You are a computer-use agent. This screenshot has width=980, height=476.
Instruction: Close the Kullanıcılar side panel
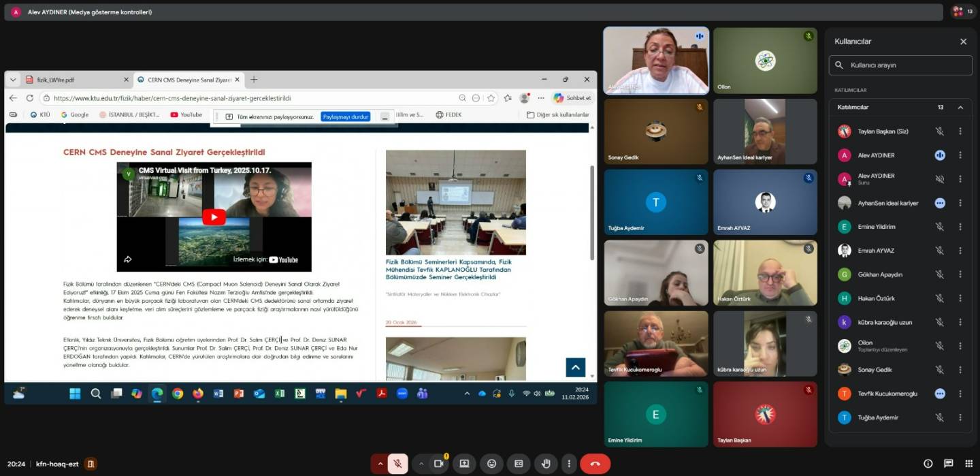click(x=963, y=42)
